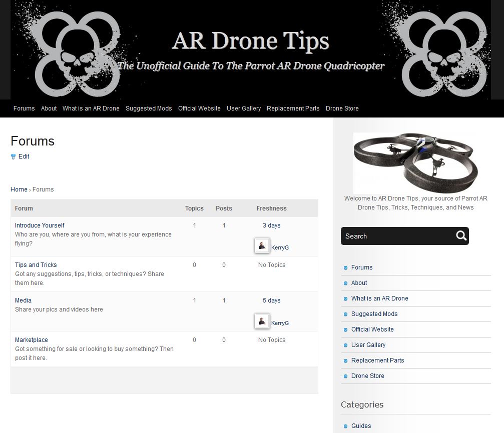This screenshot has width=504, height=433.
Task: Click the Freshness column header
Action: (272, 208)
